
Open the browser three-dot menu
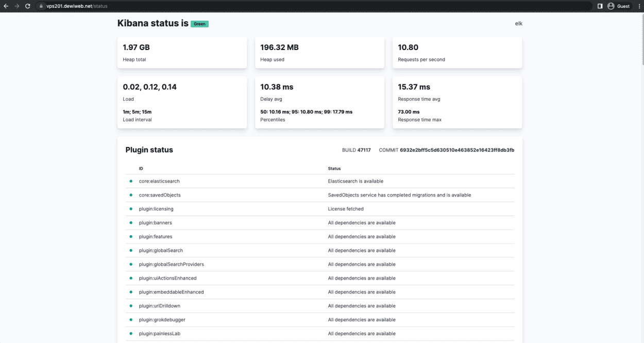click(x=638, y=6)
